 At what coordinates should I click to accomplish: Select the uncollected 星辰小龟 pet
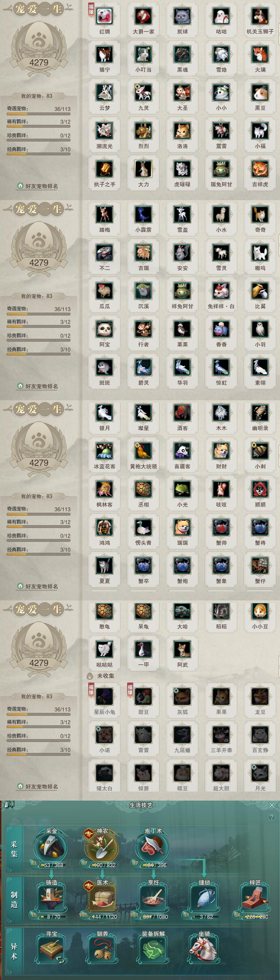click(x=104, y=697)
